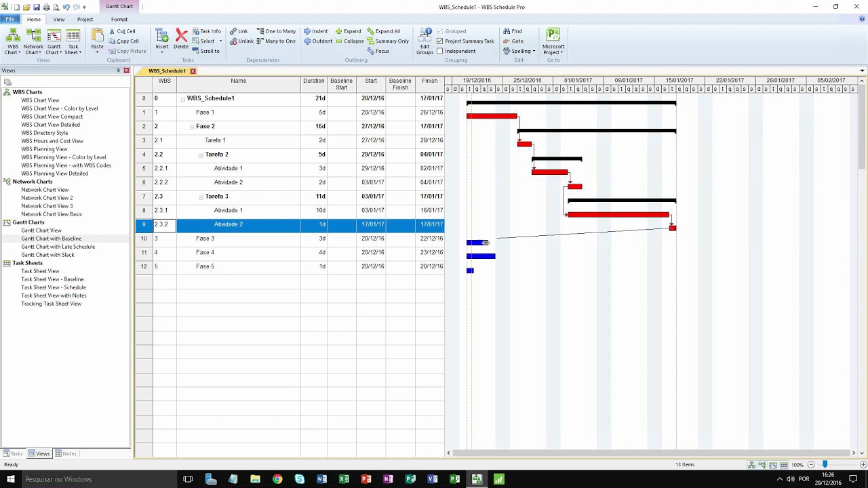Click the Scroll to button
The image size is (868, 488).
point(205,52)
